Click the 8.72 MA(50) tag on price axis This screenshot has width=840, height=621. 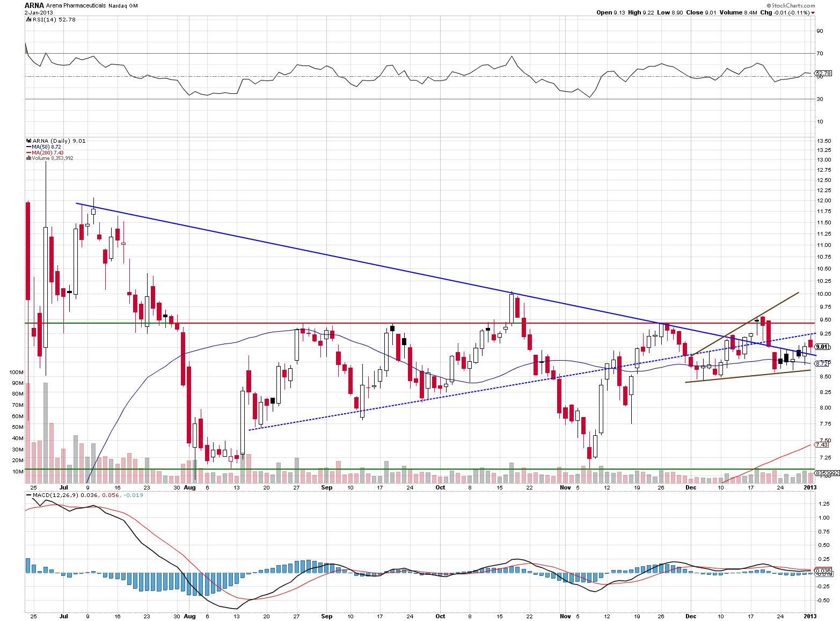[x=822, y=363]
